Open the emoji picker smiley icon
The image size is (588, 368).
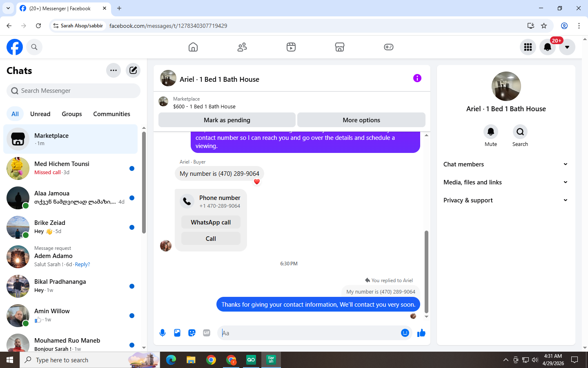(x=405, y=333)
